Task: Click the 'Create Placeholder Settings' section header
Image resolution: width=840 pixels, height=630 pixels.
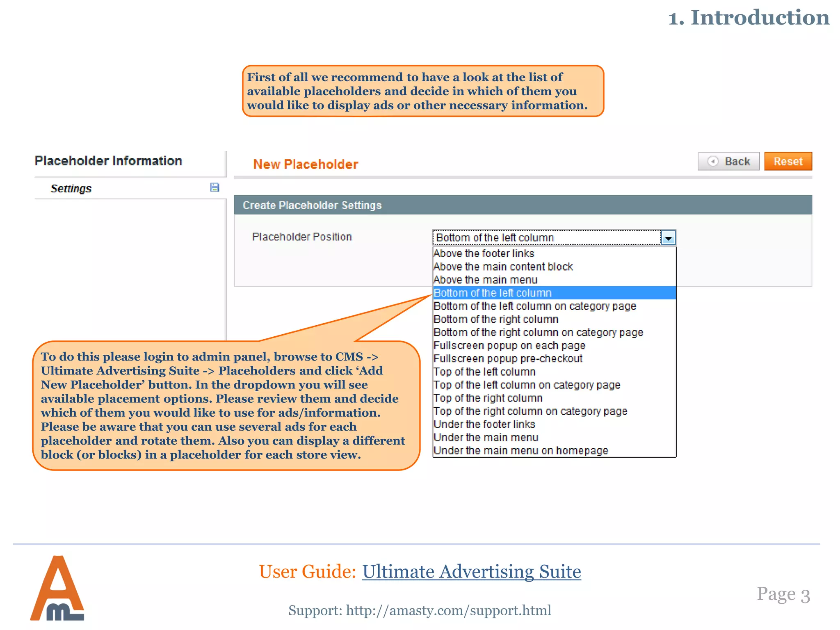Action: click(x=523, y=205)
